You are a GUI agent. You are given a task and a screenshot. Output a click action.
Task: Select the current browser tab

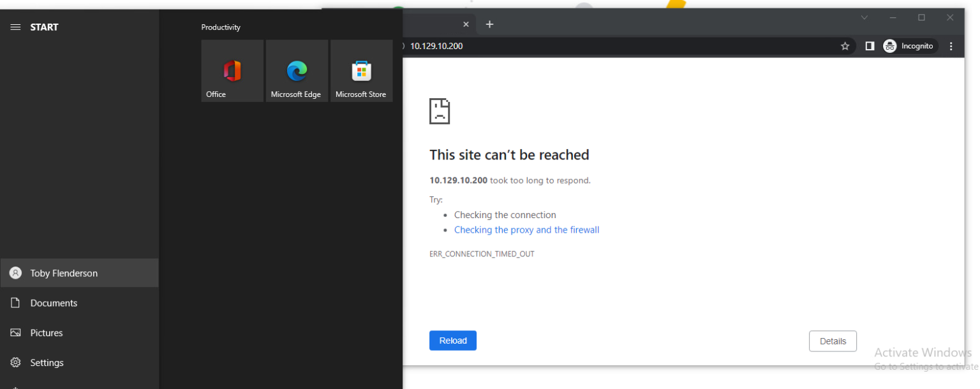point(434,24)
